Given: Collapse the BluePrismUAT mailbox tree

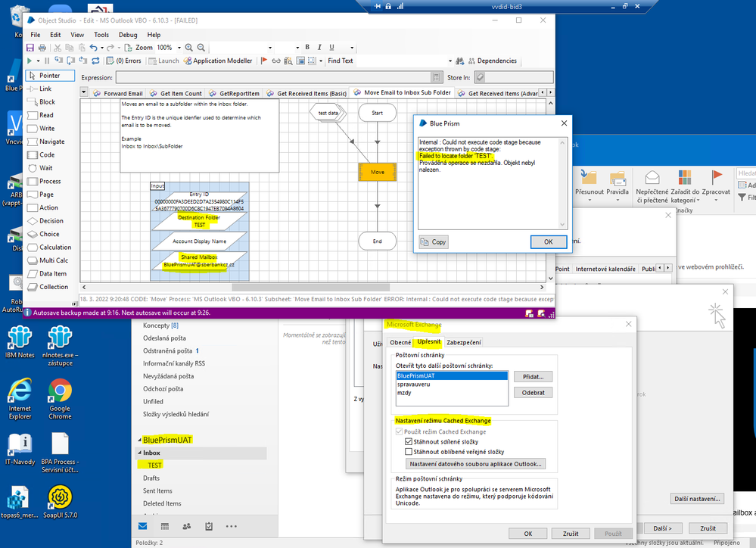Looking at the screenshot, I should 138,440.
